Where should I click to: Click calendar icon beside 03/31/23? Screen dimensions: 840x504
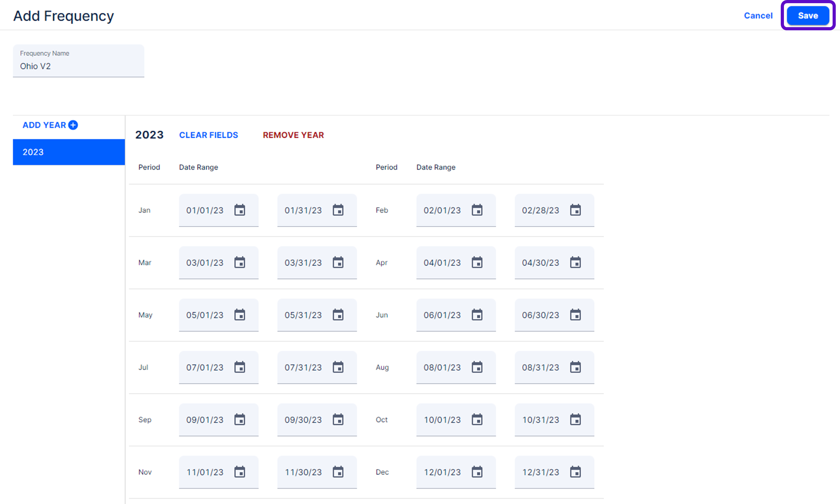click(338, 263)
